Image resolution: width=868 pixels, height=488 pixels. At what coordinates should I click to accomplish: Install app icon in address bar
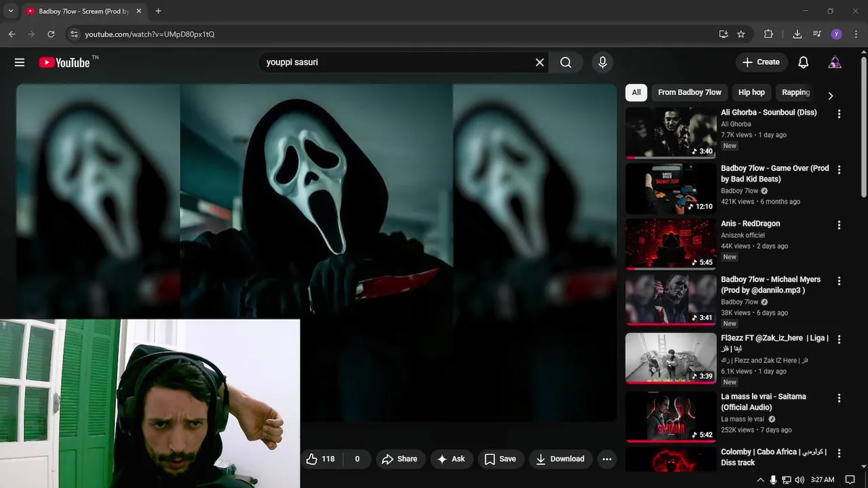pos(724,34)
